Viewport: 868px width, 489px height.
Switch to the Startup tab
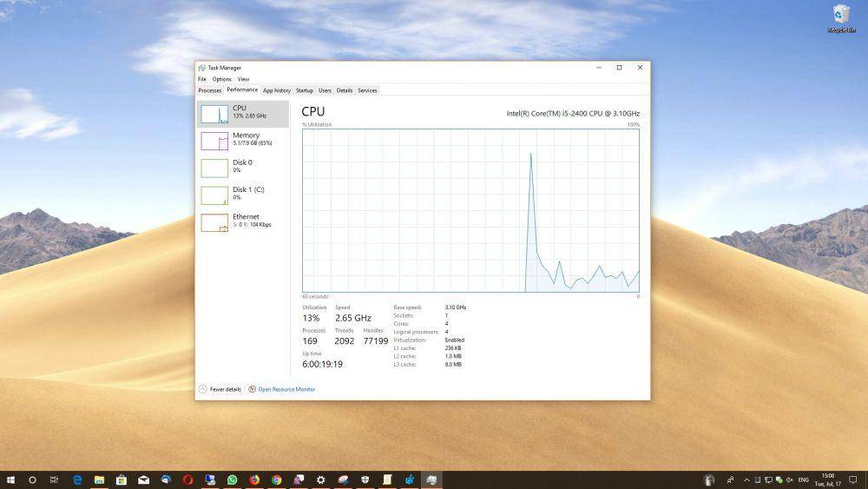pyautogui.click(x=305, y=90)
